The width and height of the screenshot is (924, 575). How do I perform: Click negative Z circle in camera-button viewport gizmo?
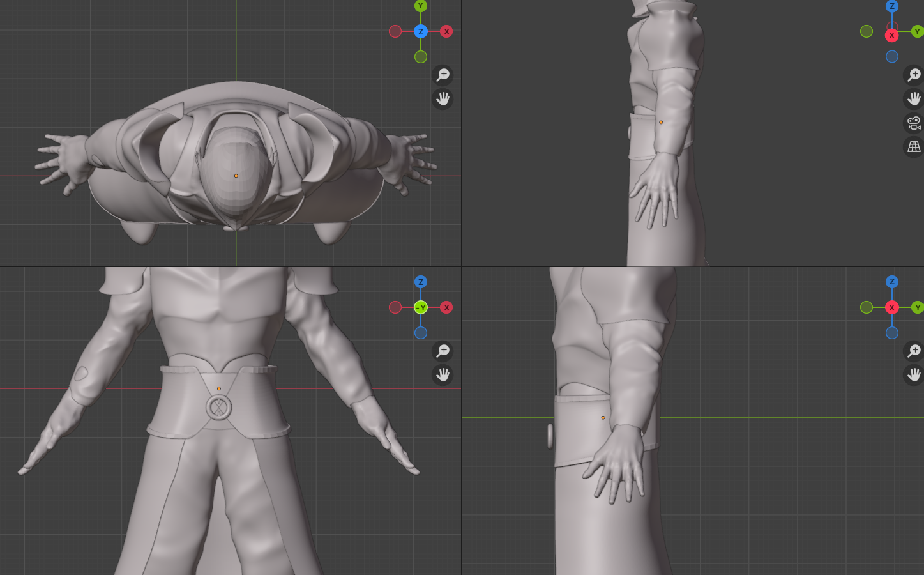coord(892,57)
